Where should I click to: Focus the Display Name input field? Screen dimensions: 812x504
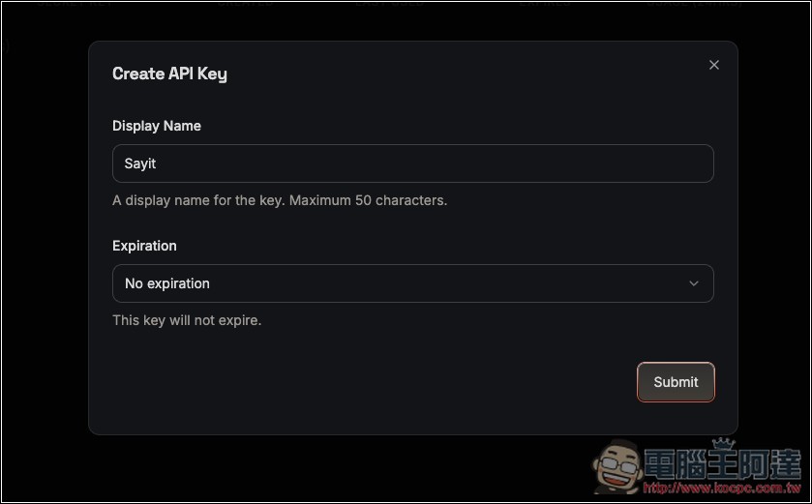(413, 163)
